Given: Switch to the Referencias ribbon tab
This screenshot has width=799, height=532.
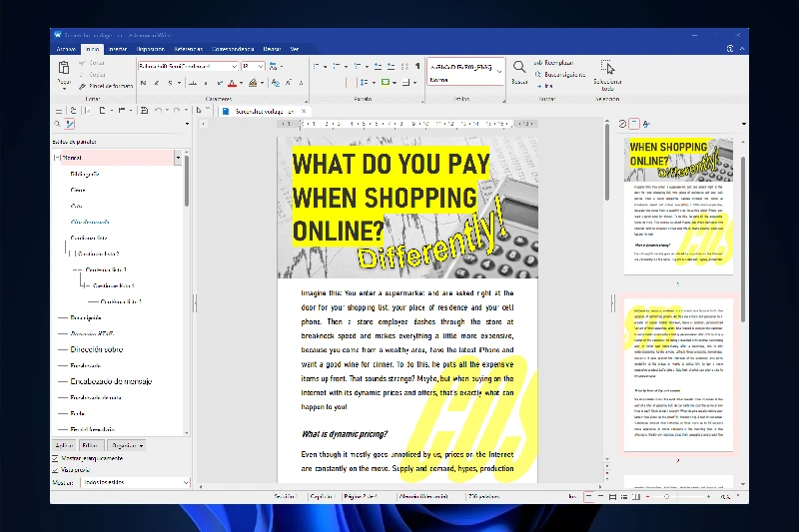Looking at the screenshot, I should point(189,49).
